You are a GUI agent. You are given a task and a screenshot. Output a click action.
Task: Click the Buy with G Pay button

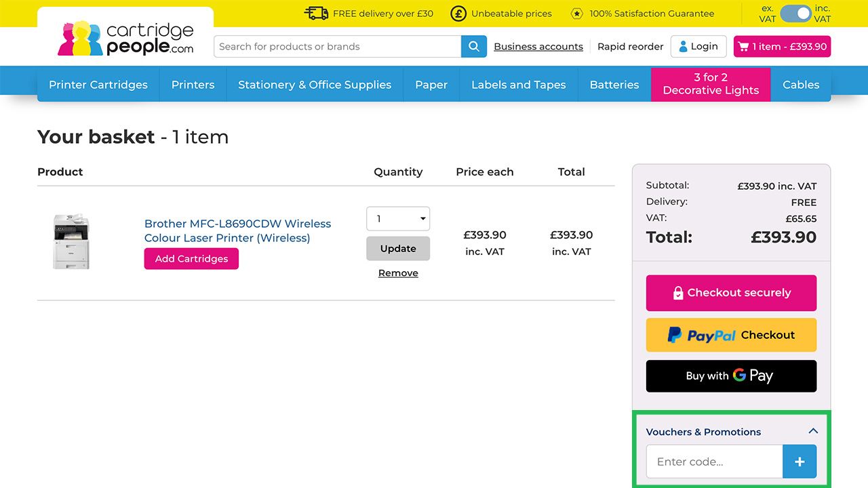pyautogui.click(x=731, y=376)
